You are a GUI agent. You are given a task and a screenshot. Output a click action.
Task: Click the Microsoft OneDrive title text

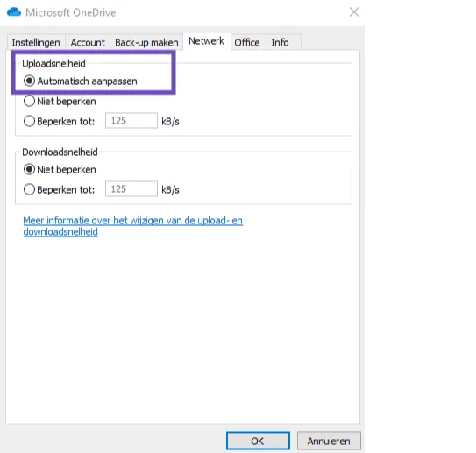coord(71,12)
